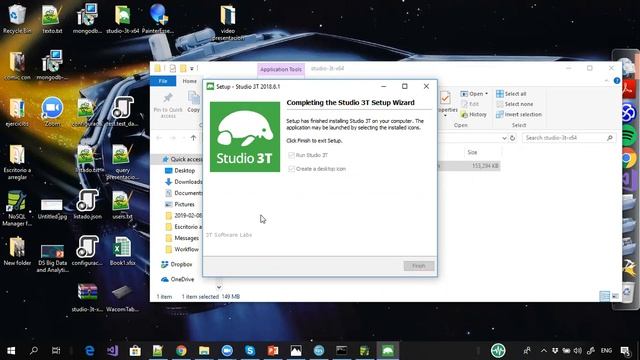Click the Studio 3T taskbar icon
Viewport: 640px width, 360px height.
point(387,350)
